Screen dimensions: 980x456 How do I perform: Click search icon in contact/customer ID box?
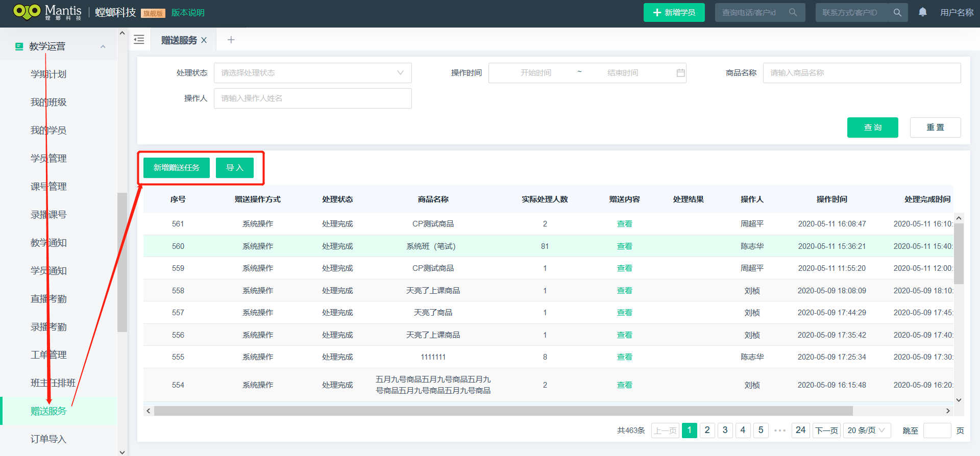(x=897, y=12)
